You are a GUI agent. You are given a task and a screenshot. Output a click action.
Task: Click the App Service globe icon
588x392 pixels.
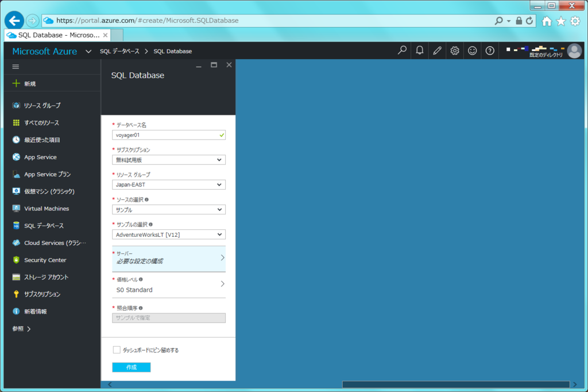tap(16, 157)
